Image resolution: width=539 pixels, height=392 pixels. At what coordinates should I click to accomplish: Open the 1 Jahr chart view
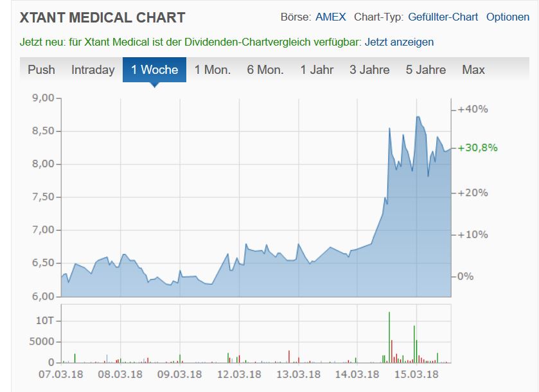(x=317, y=69)
